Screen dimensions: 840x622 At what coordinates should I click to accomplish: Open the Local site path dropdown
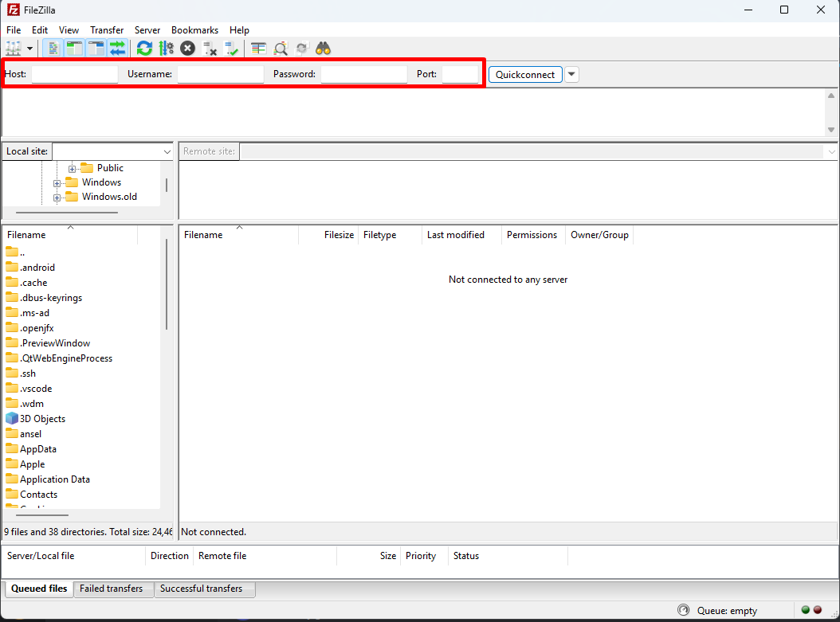[167, 151]
